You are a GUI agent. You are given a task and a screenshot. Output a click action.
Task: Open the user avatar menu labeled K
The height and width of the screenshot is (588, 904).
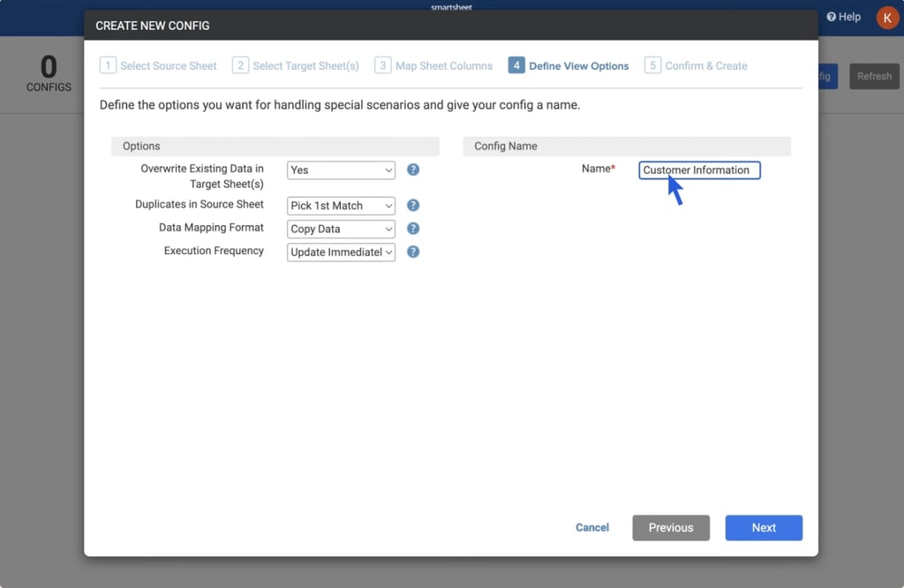coord(888,17)
